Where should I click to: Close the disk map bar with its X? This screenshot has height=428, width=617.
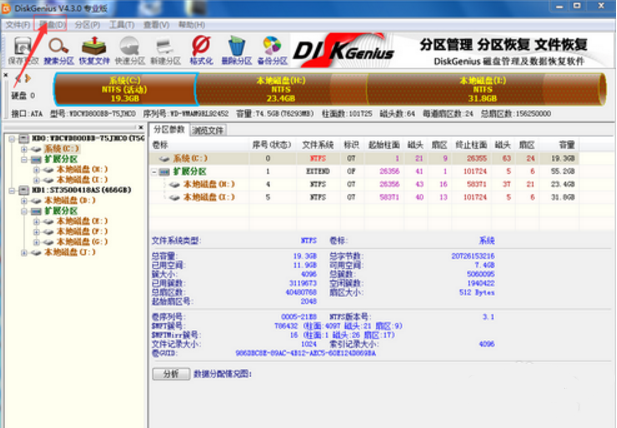6,74
